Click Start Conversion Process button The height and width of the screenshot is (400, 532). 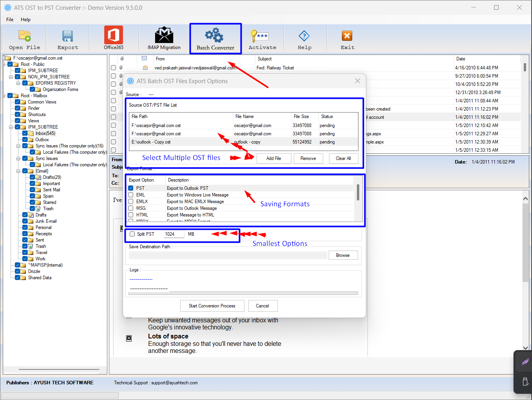212,306
